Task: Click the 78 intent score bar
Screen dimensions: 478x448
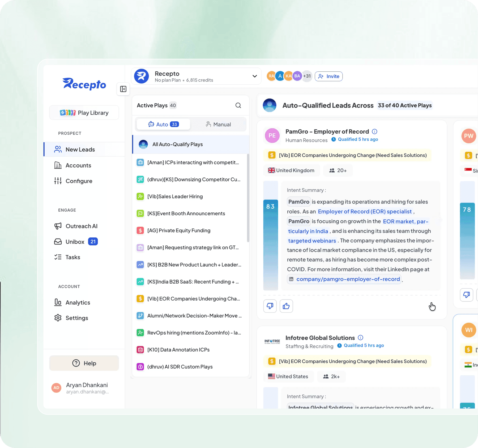Action: [x=467, y=241]
